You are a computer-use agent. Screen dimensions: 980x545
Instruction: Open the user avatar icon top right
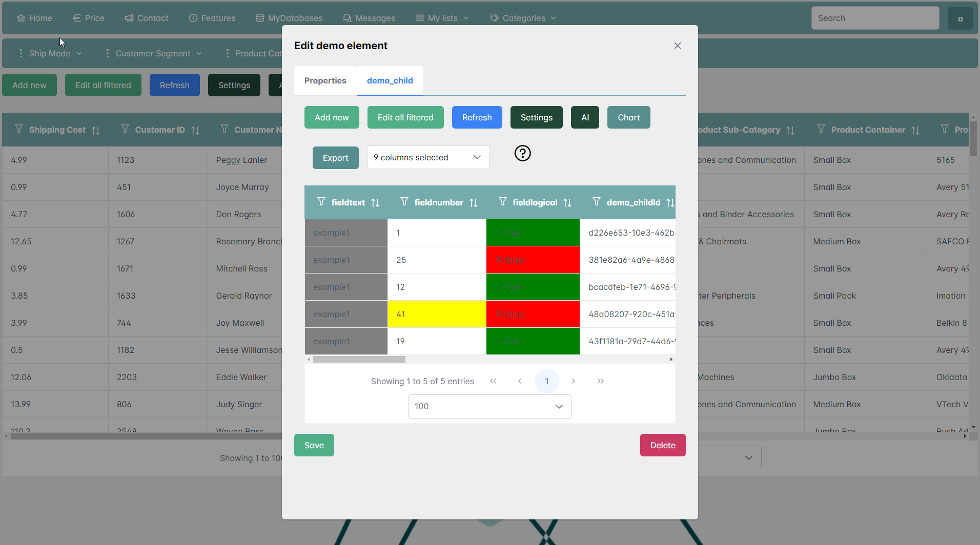[x=961, y=18]
